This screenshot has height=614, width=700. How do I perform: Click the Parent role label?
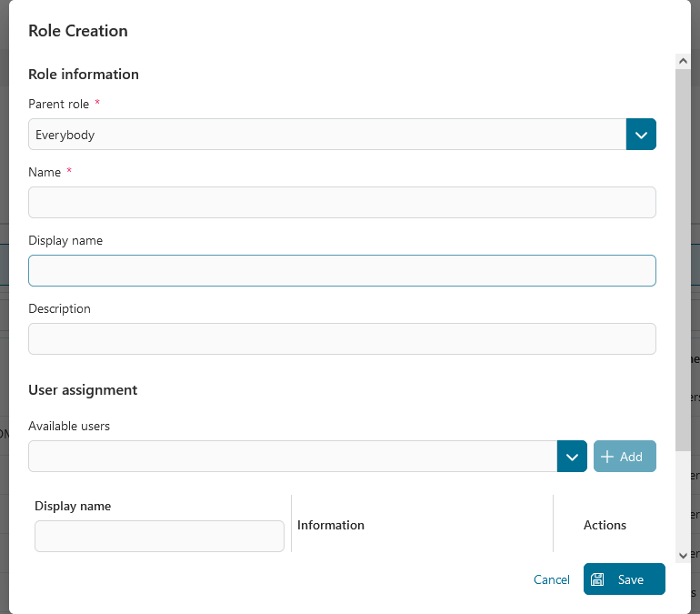tap(58, 104)
